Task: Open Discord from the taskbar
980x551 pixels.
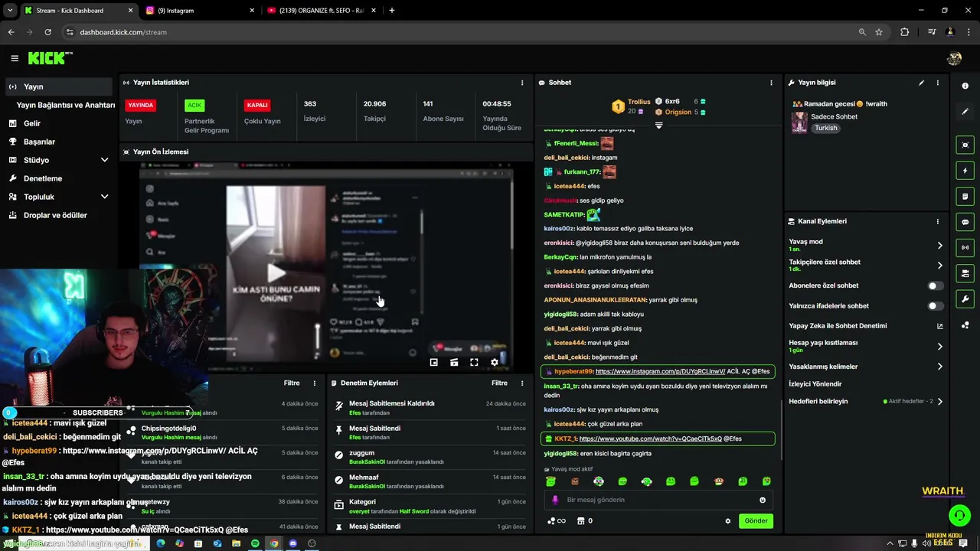Action: 292,543
